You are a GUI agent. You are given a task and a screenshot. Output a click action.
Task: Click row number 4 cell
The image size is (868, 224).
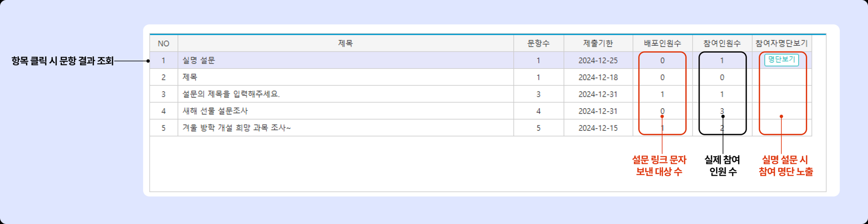(164, 111)
